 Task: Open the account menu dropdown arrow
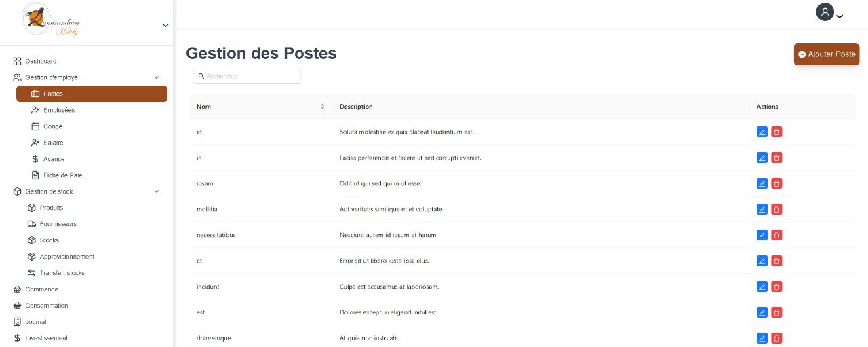[840, 16]
